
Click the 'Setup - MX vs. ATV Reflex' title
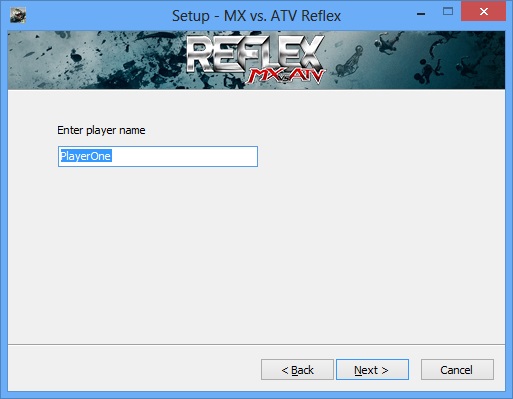(256, 16)
